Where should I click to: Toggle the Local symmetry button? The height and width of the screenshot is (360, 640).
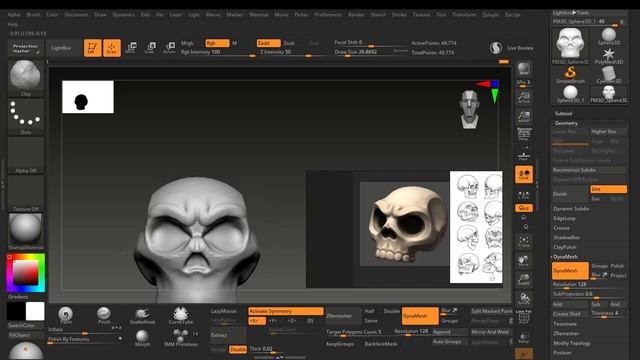click(x=524, y=175)
